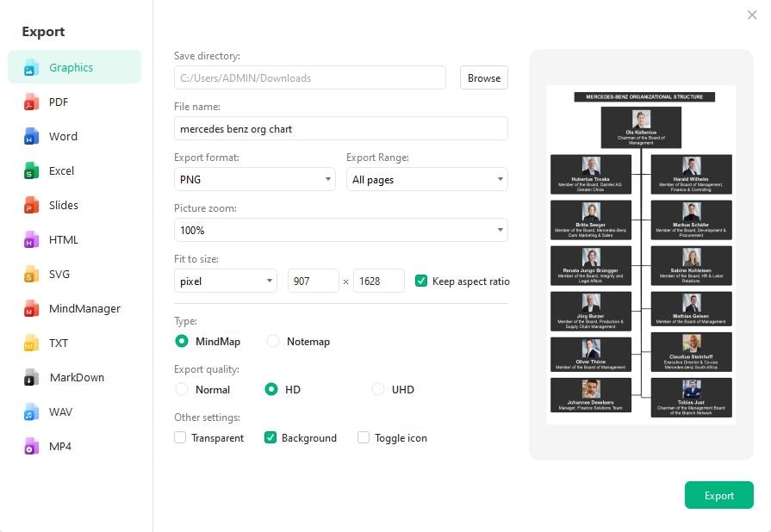Click the TXT file icon
Screen dimensions: 771x532
click(31, 343)
